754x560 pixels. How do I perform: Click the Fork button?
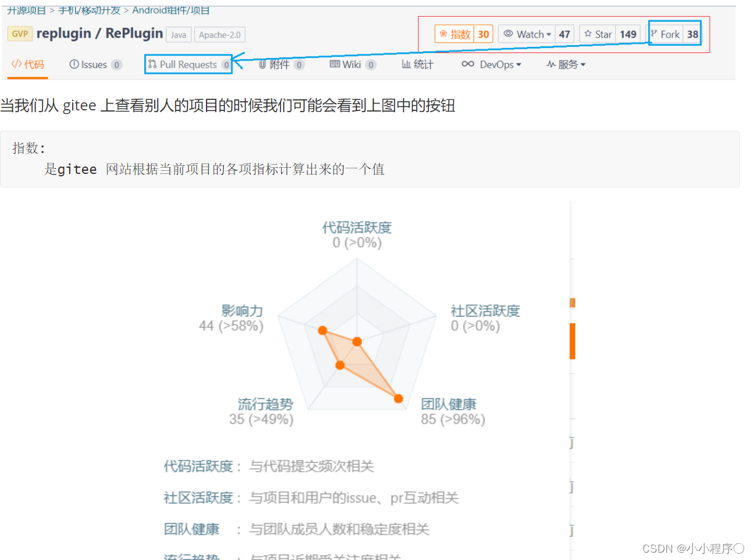coord(665,35)
